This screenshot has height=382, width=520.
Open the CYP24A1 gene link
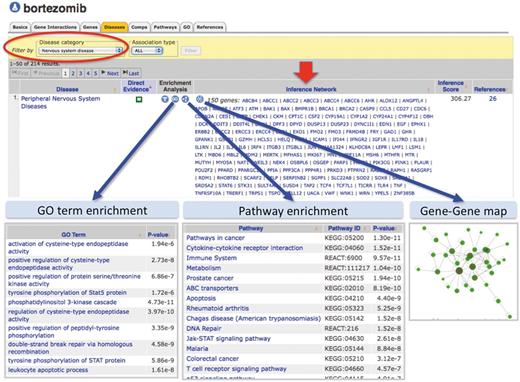tap(383, 116)
